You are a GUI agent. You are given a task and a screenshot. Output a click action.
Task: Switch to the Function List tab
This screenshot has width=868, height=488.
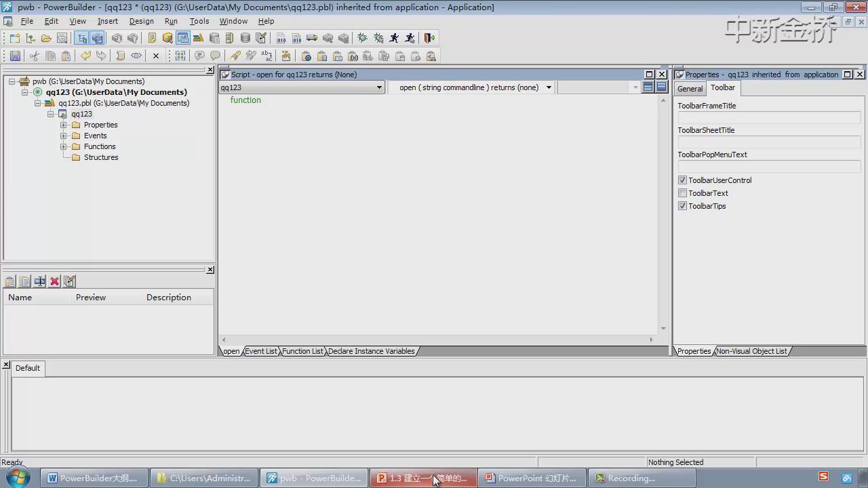(x=302, y=351)
